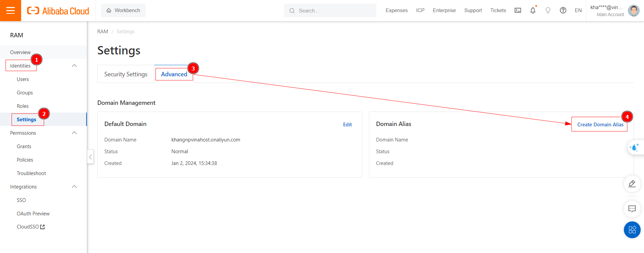Click the water drop assistant icon

[x=634, y=147]
